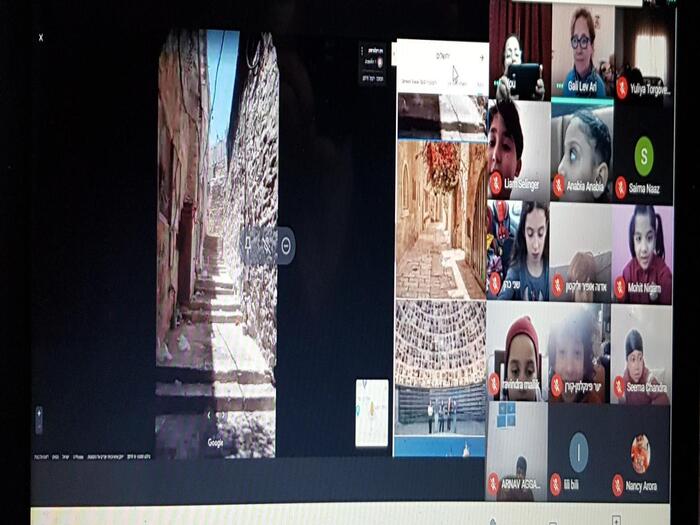Click the muted mic icon on Saima Naaz tile
The height and width of the screenshot is (525, 700).
(621, 187)
